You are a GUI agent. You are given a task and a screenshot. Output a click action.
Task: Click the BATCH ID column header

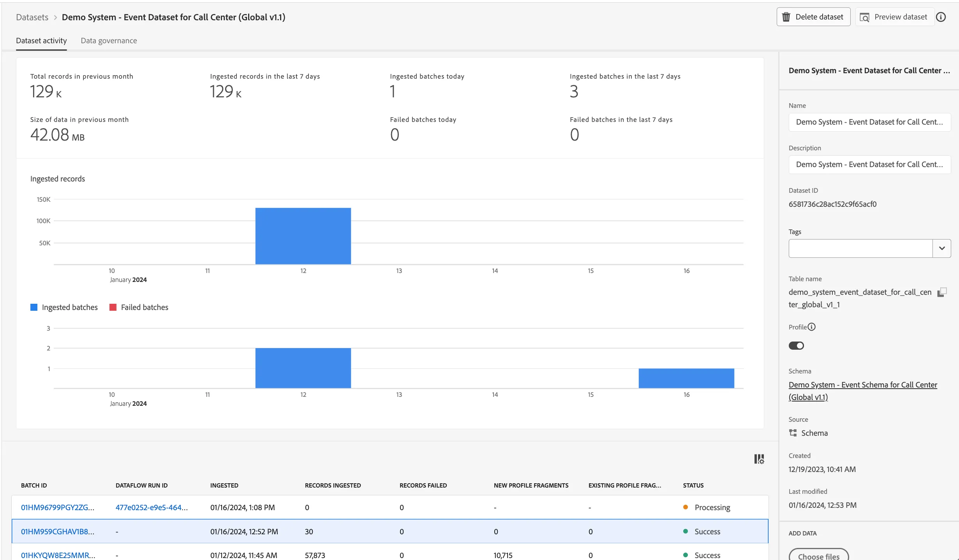34,485
